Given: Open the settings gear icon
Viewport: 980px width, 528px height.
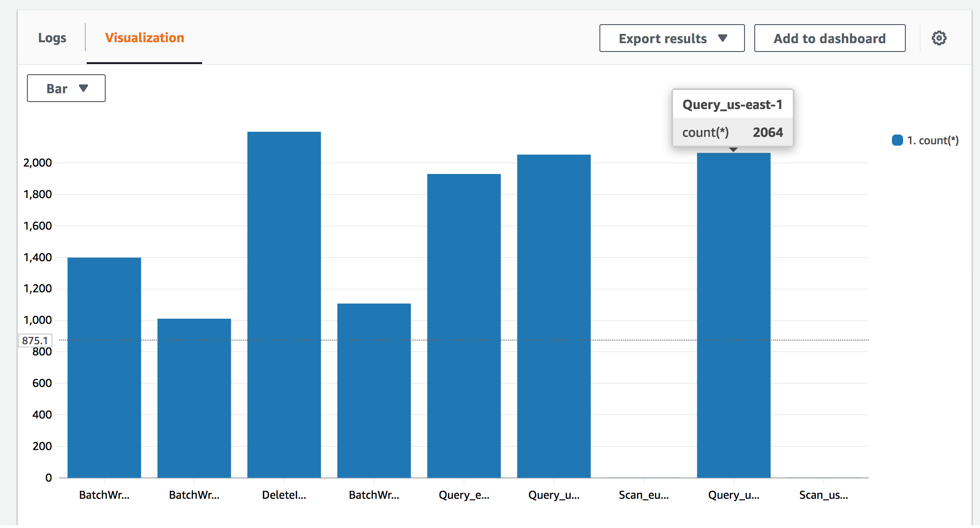Looking at the screenshot, I should click(x=939, y=38).
